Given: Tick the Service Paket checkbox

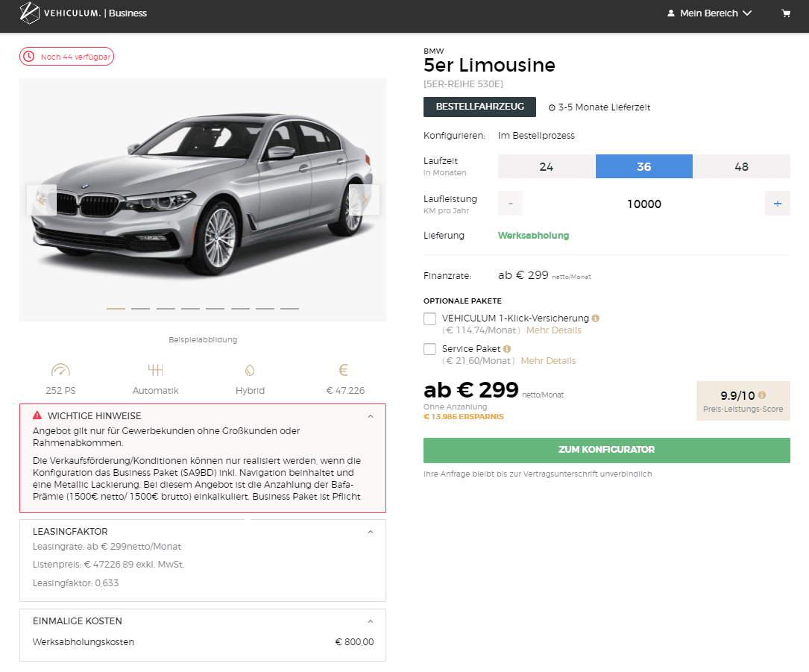Looking at the screenshot, I should coord(429,349).
